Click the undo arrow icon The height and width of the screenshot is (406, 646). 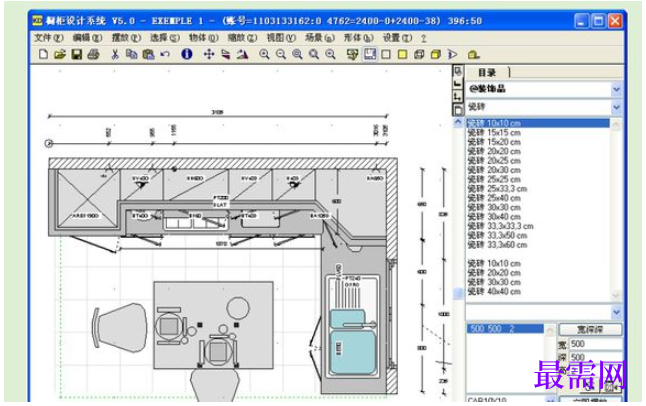[165, 54]
